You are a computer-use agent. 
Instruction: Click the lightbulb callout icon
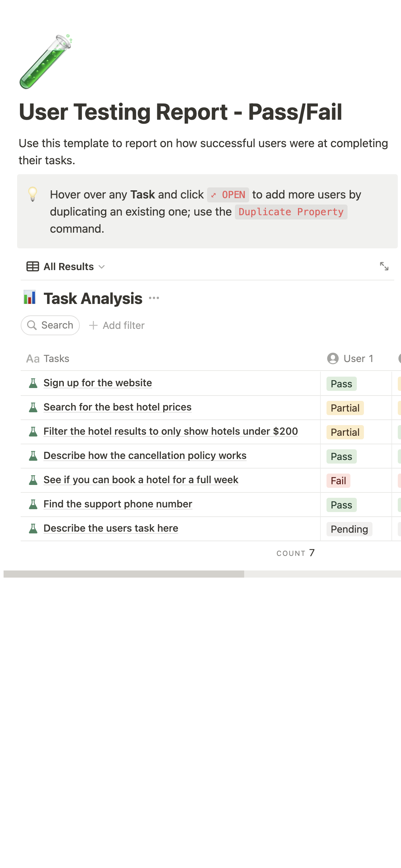[x=32, y=194]
